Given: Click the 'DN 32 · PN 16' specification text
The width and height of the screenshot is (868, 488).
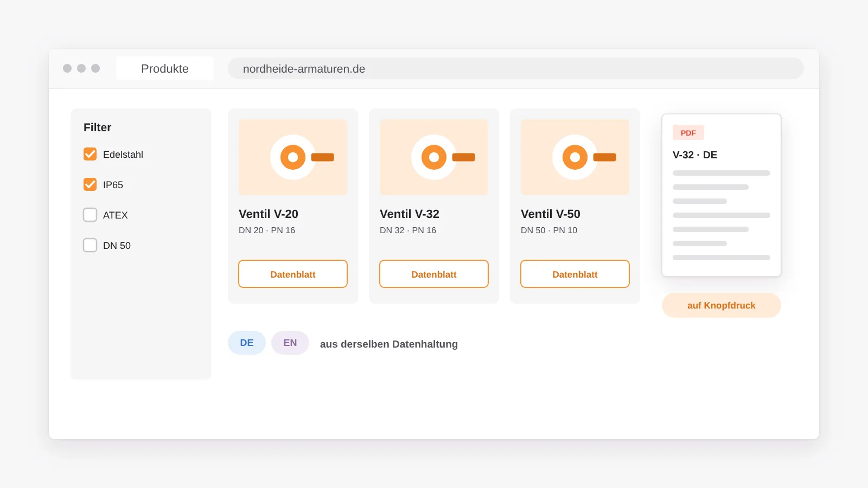Looking at the screenshot, I should click(x=408, y=230).
